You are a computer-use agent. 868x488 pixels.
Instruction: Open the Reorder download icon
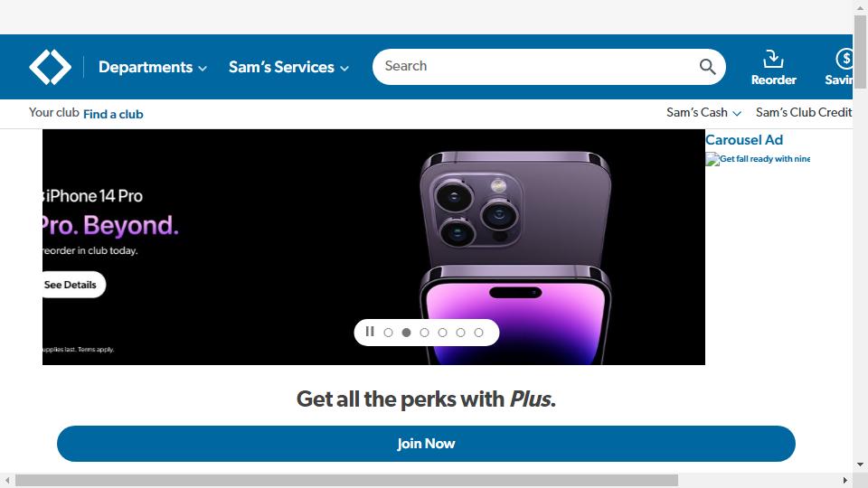[x=773, y=59]
